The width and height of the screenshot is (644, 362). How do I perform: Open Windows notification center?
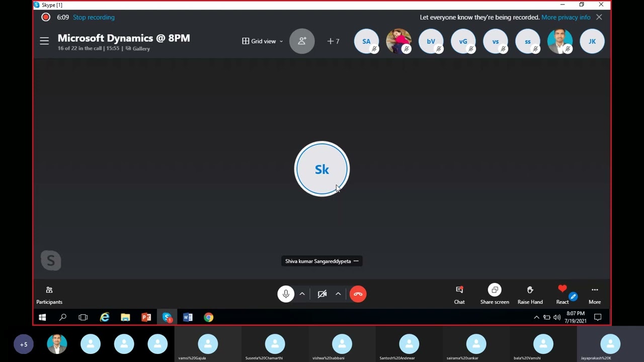[598, 317]
